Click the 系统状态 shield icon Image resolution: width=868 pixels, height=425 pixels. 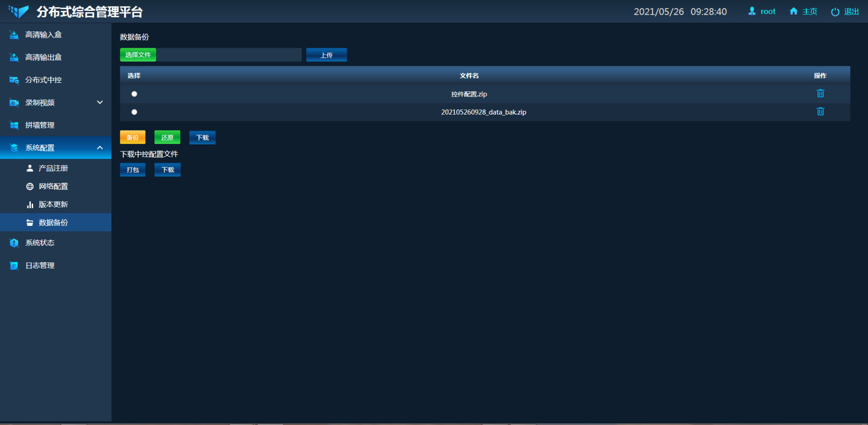(14, 243)
